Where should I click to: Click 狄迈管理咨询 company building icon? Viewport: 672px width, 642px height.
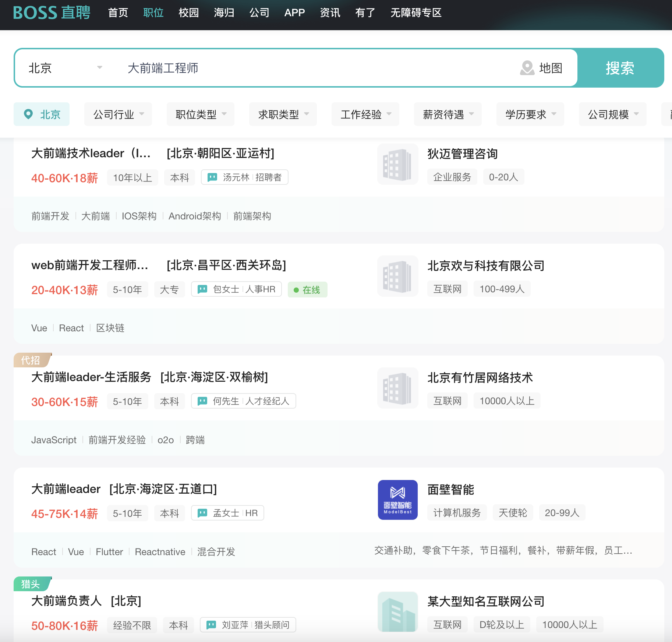[x=397, y=165]
